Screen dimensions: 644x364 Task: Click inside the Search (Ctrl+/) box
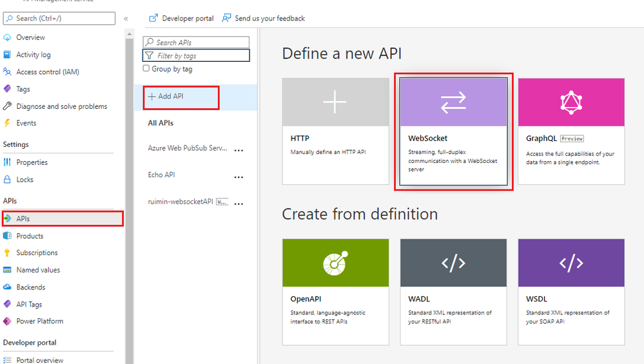(59, 19)
